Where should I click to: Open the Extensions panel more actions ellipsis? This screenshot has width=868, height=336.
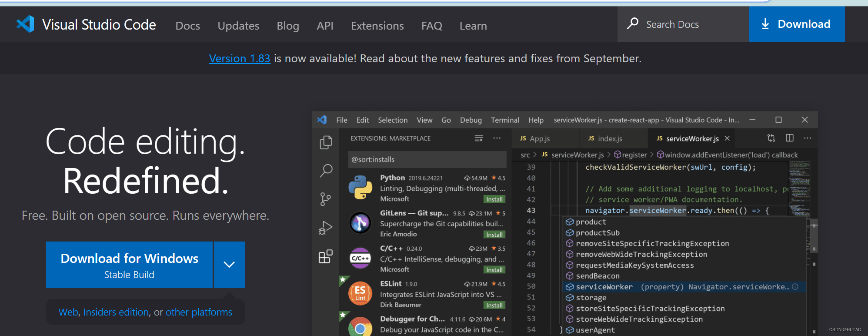point(497,138)
